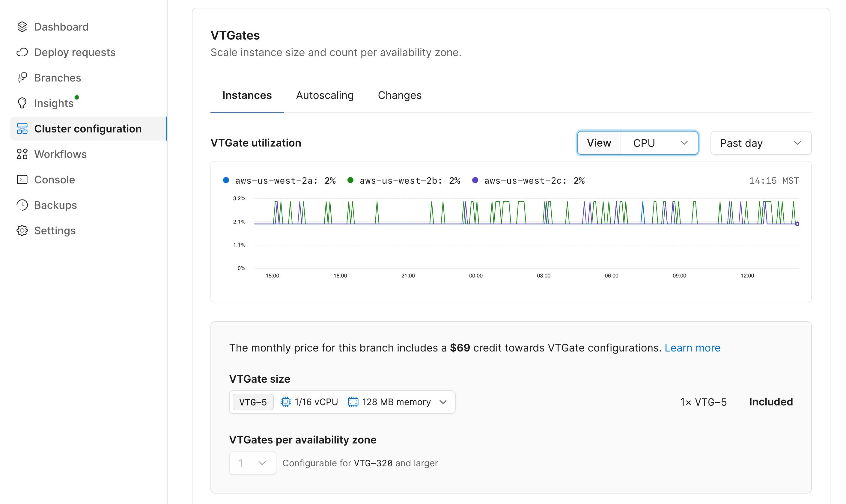The width and height of the screenshot is (846, 504).
Task: Click the 00:00 x-axis label
Action: tap(476, 276)
